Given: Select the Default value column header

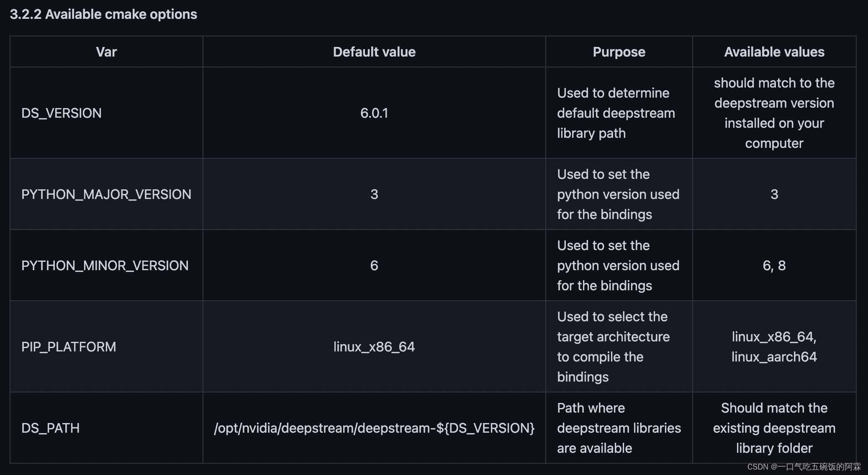Looking at the screenshot, I should (x=374, y=52).
